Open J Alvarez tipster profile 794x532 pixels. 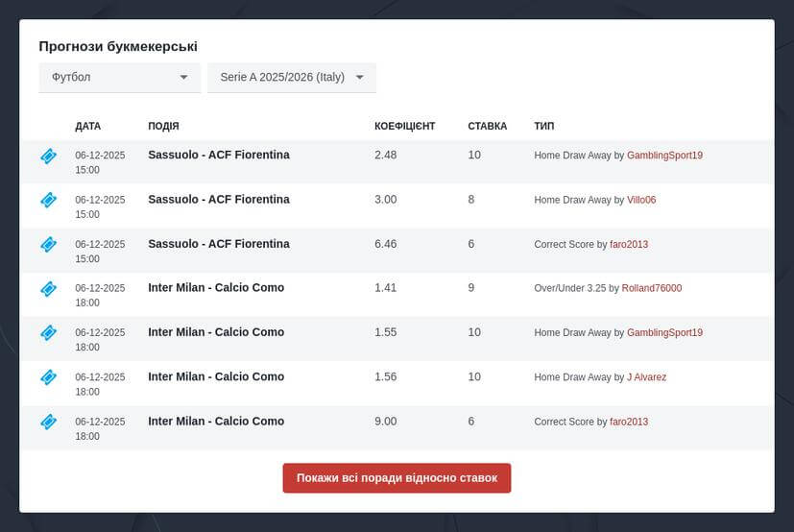(646, 377)
